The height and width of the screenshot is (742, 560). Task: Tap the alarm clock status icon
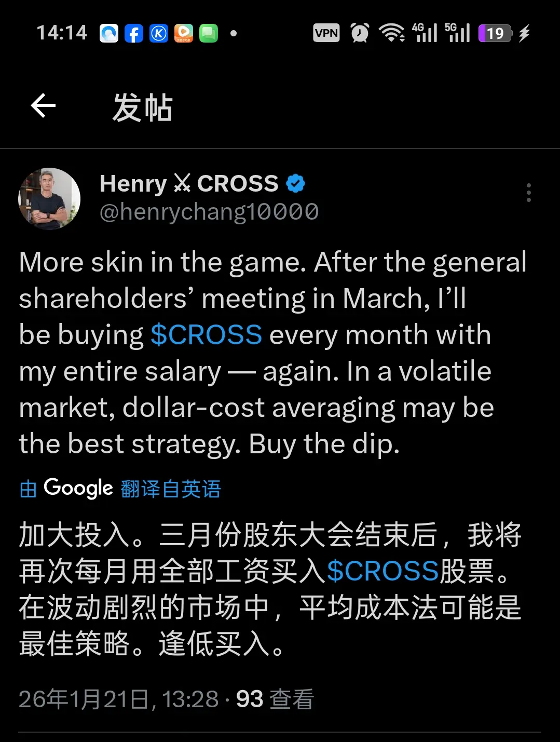[360, 33]
